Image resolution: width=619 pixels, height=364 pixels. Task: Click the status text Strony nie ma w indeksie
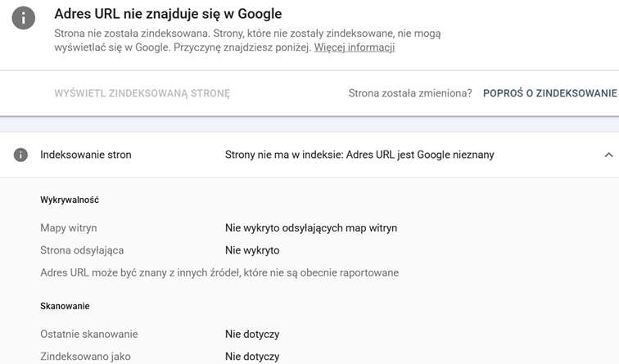coord(359,155)
